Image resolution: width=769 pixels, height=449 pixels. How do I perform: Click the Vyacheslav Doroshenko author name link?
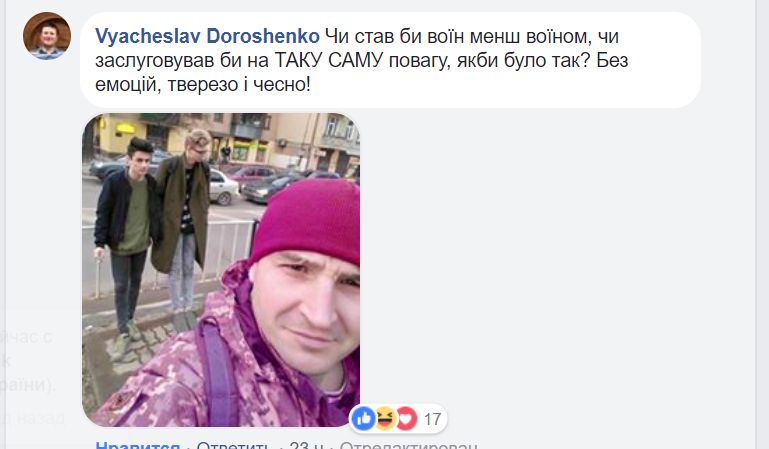pos(207,36)
